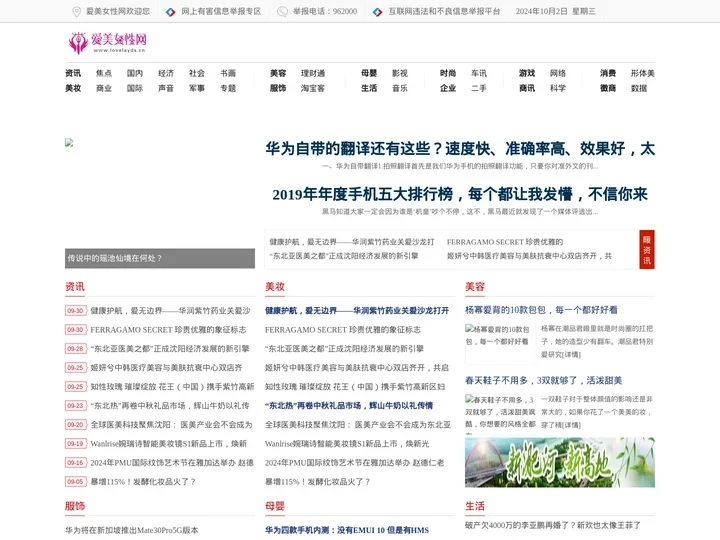Open 春天鞋子不用多 article title

[x=544, y=381]
